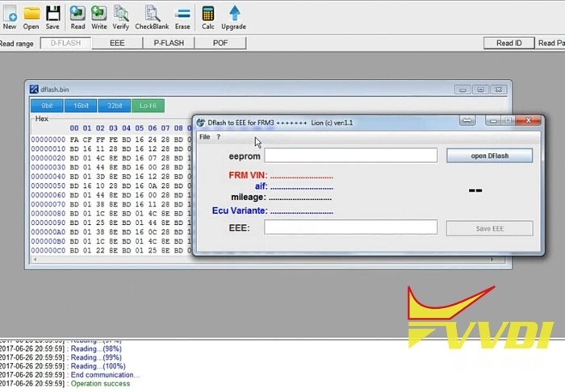Select the D-FLASH read range

pos(65,44)
